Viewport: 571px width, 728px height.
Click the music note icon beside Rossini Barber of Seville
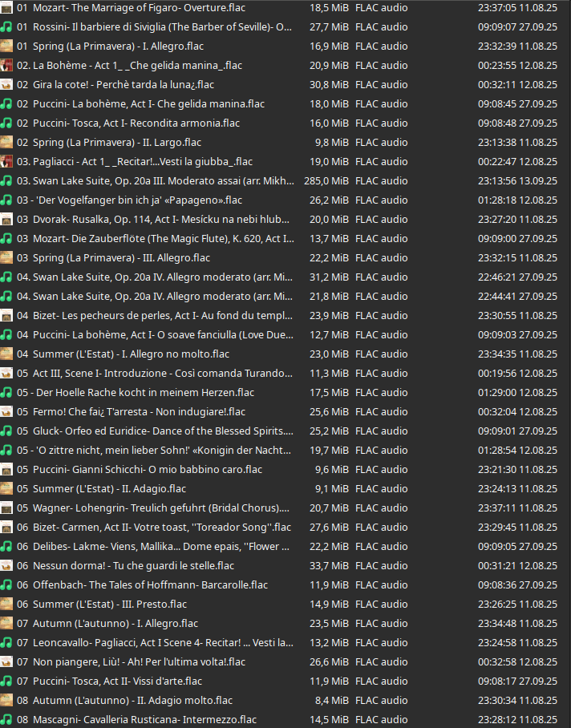[x=6, y=26]
